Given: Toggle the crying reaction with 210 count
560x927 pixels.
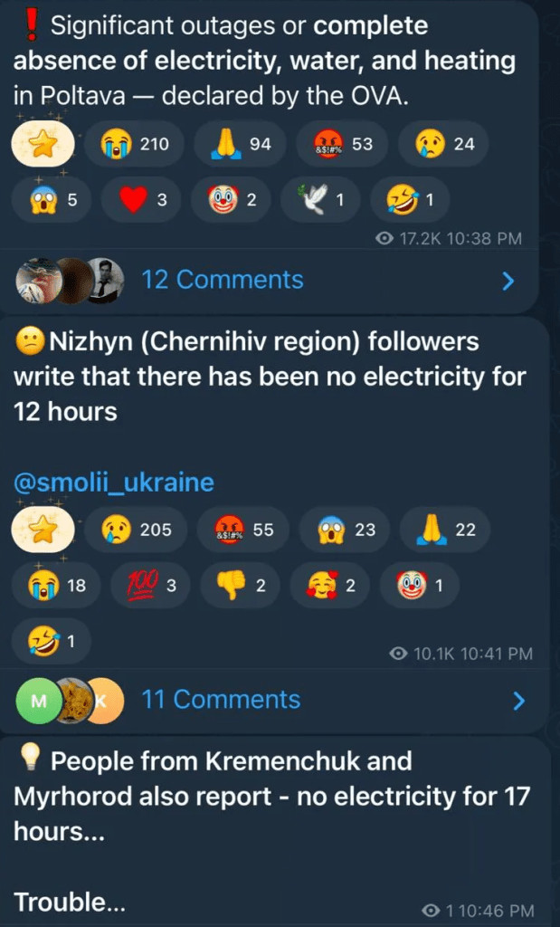Looking at the screenshot, I should [x=136, y=144].
